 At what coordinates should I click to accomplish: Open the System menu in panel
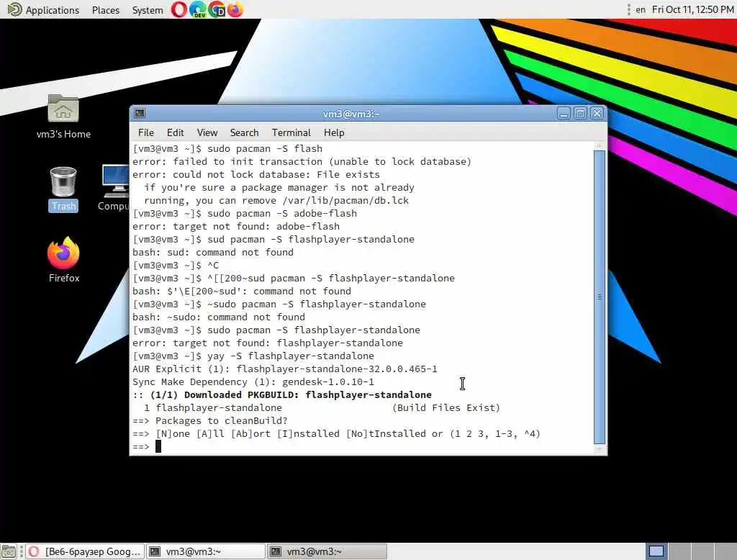tap(147, 10)
